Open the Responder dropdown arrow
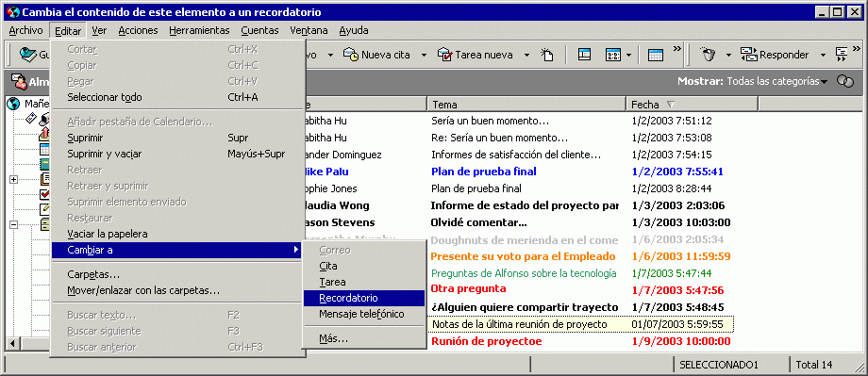 [x=823, y=55]
